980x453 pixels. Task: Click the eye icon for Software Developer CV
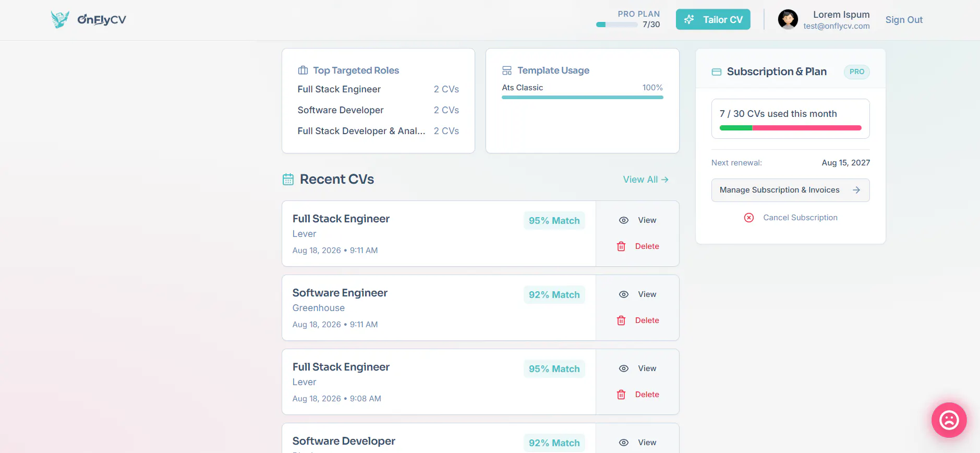623,443
